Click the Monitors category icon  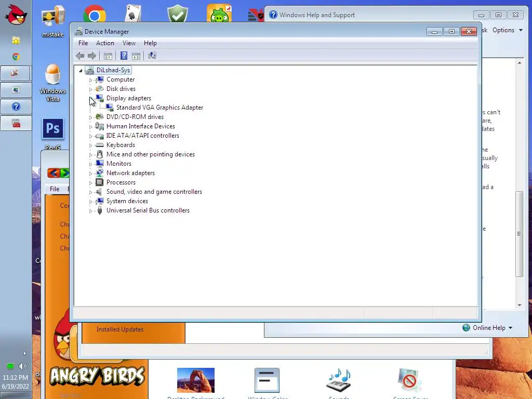[x=99, y=164]
